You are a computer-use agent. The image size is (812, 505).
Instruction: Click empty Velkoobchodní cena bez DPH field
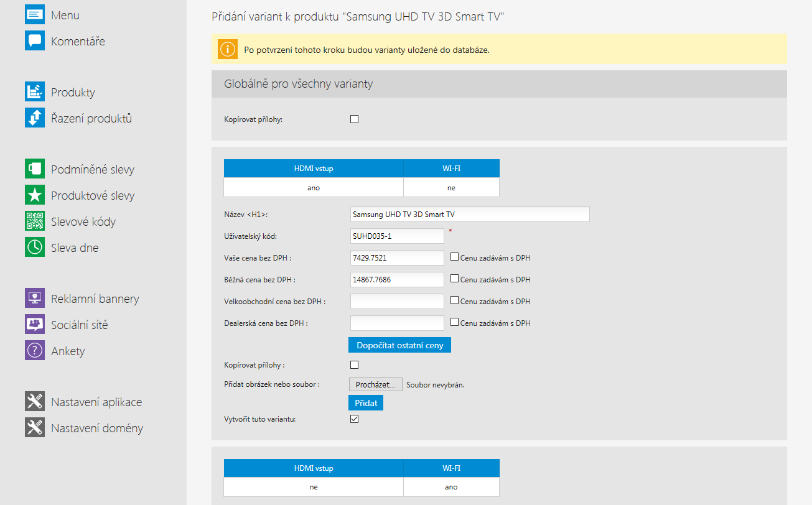tap(397, 301)
